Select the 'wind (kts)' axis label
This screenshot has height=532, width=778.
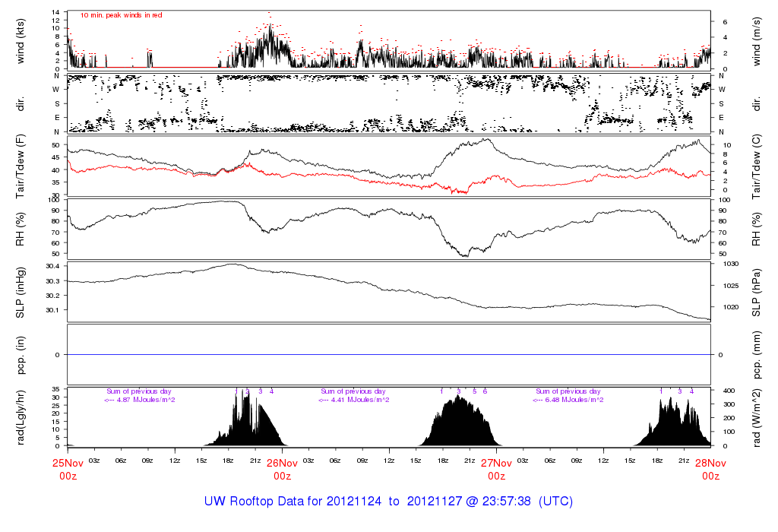21,42
